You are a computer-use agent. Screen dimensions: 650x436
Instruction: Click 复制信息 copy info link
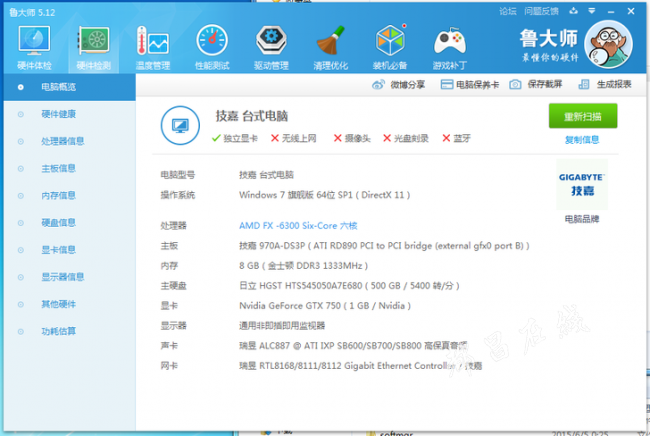582,140
